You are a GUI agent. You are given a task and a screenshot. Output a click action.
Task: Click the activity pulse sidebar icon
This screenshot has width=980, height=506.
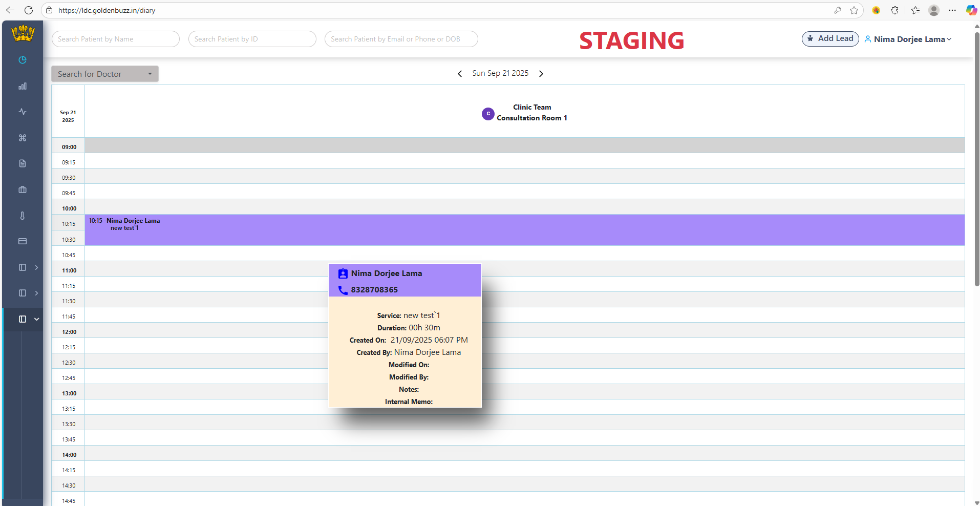[x=23, y=112]
